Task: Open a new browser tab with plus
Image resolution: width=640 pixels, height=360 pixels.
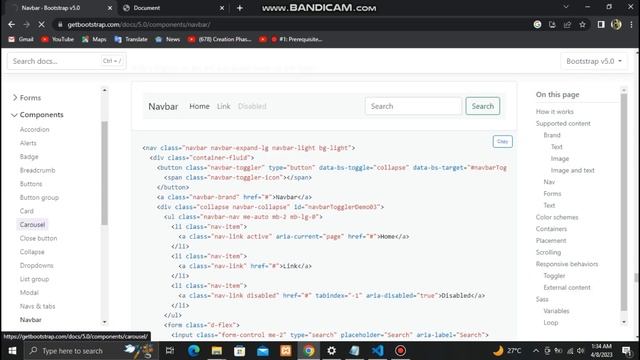Action: point(240,8)
